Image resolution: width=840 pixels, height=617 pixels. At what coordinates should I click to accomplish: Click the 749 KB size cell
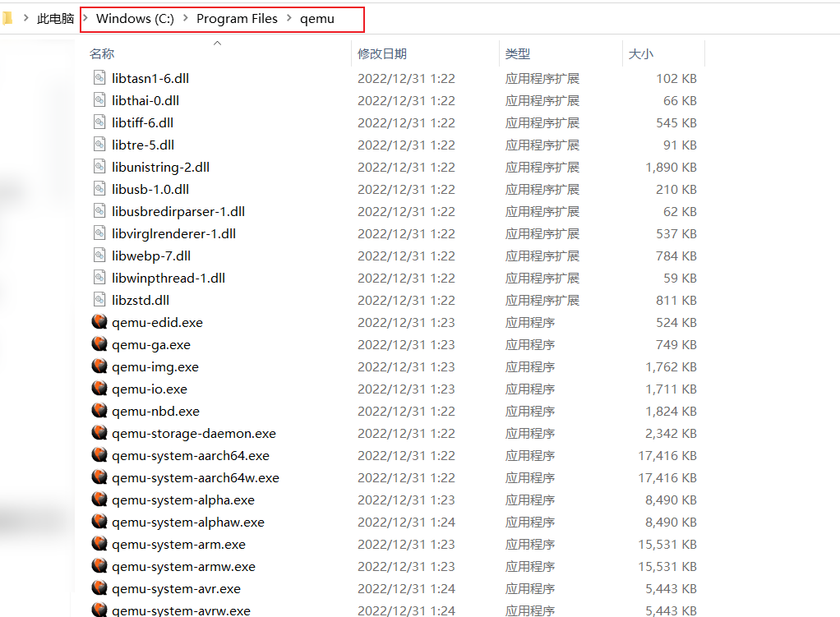coord(676,345)
